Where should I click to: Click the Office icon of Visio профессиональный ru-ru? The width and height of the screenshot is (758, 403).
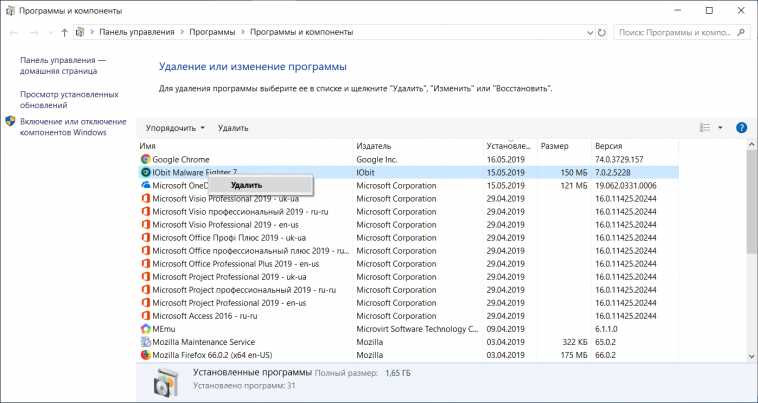point(146,211)
